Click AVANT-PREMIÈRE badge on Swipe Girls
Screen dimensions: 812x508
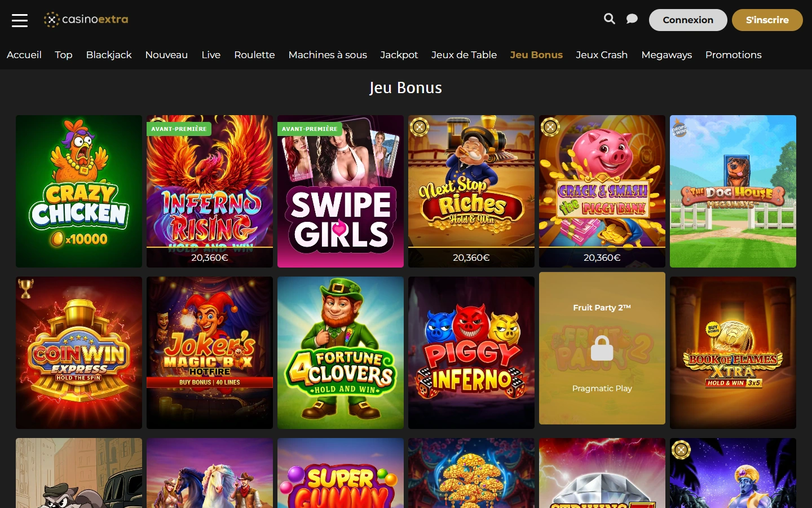click(310, 129)
